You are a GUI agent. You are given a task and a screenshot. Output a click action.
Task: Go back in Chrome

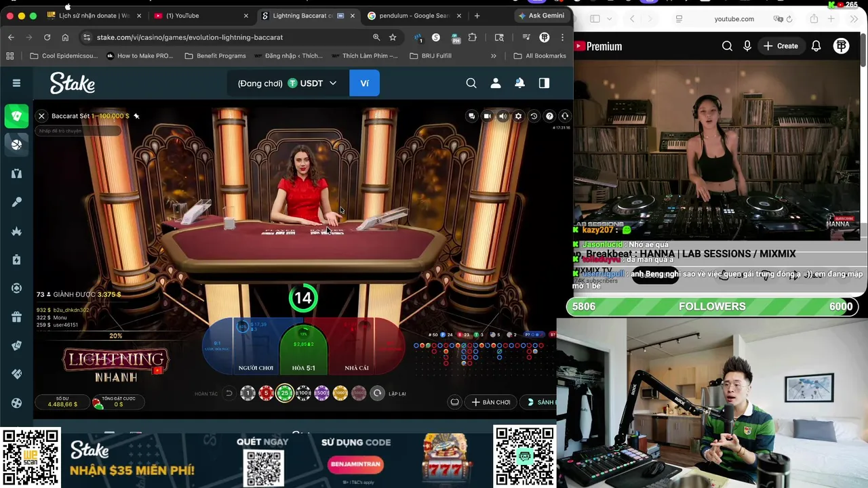[x=11, y=37]
